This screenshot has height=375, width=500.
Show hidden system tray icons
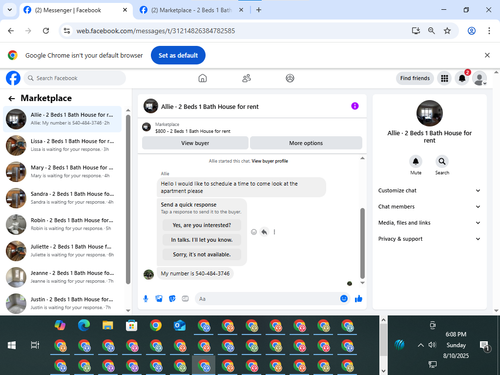(421, 345)
